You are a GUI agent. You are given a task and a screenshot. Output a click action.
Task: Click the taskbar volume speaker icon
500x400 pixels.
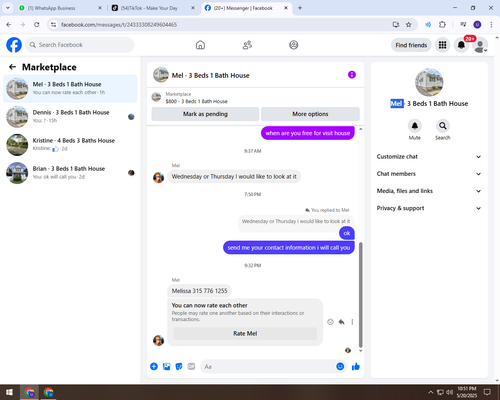tap(449, 392)
